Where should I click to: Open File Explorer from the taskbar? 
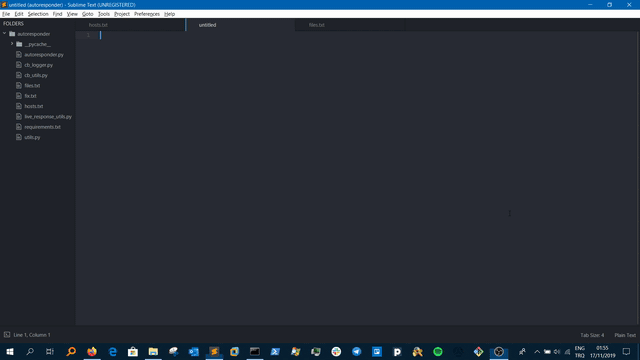pos(153,351)
